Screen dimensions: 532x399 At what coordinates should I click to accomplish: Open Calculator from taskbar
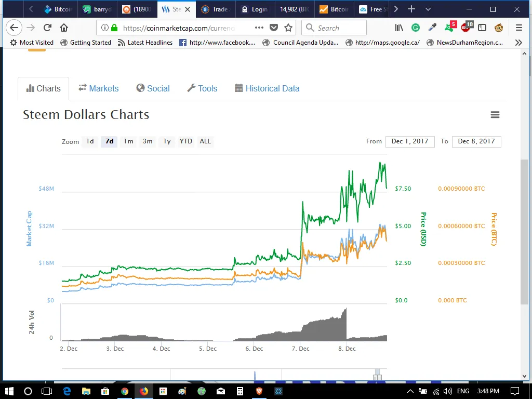[x=240, y=391]
